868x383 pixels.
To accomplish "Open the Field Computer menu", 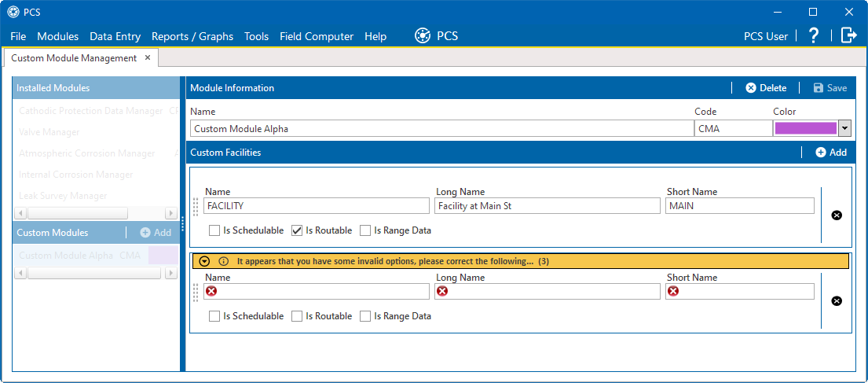I will (317, 37).
